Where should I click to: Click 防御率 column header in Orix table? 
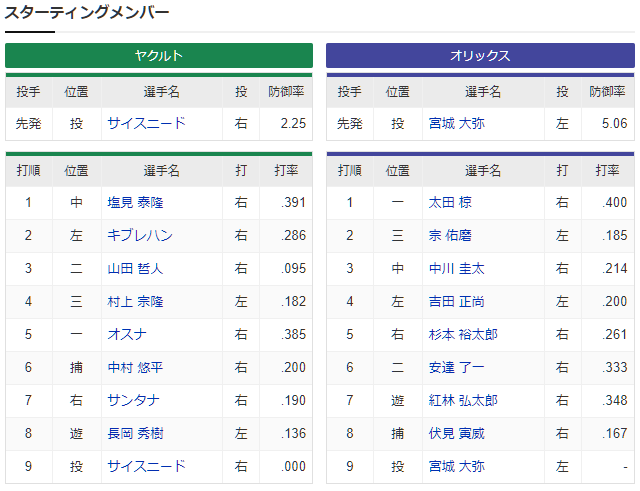(x=607, y=92)
